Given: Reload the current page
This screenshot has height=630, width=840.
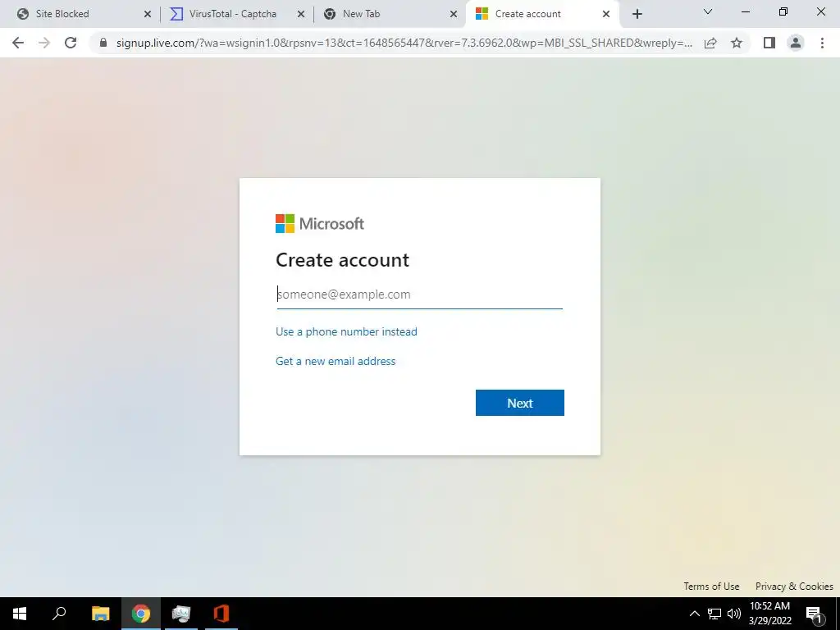Looking at the screenshot, I should [71, 43].
